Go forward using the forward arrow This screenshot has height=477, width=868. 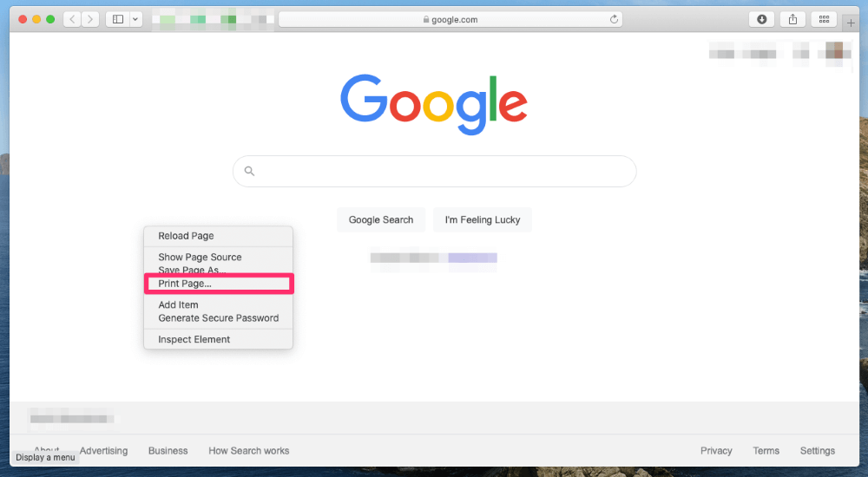point(89,19)
